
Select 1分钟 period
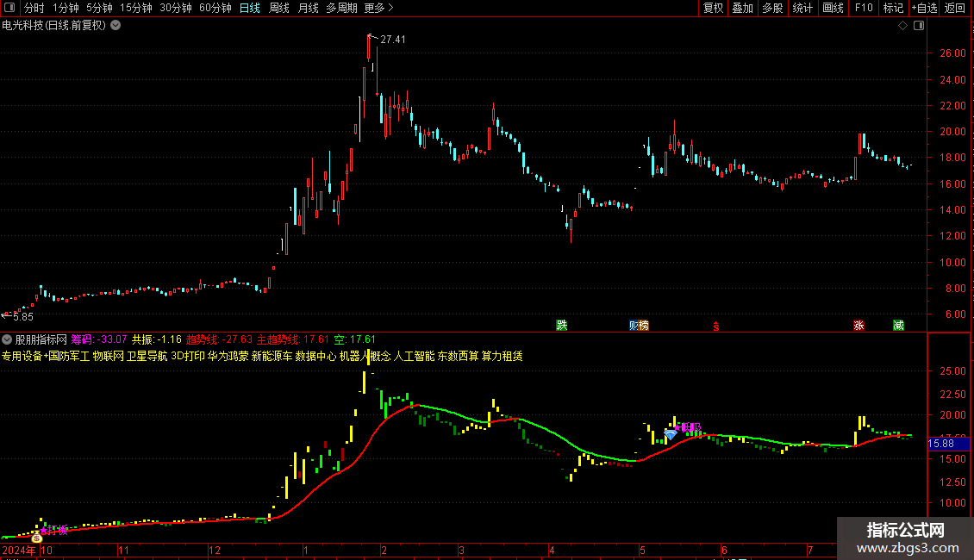pos(66,8)
